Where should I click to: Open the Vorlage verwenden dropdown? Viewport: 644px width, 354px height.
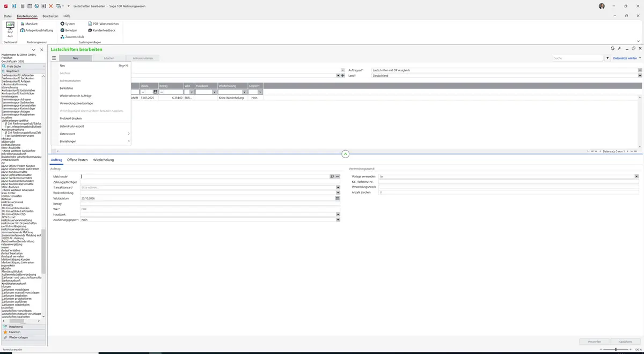pyautogui.click(x=636, y=176)
